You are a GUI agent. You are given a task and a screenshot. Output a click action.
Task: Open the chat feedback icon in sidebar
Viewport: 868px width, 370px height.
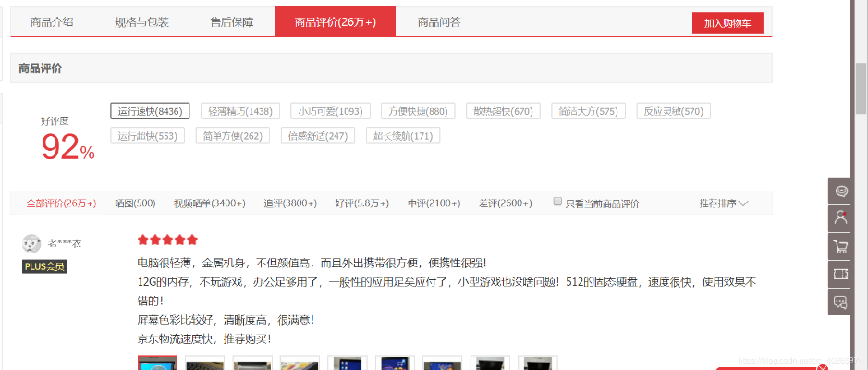[840, 302]
